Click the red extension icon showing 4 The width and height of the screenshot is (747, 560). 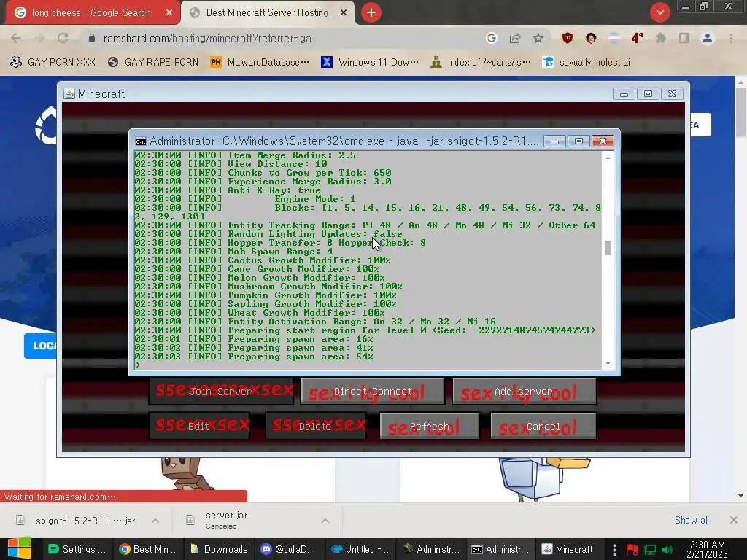638,38
